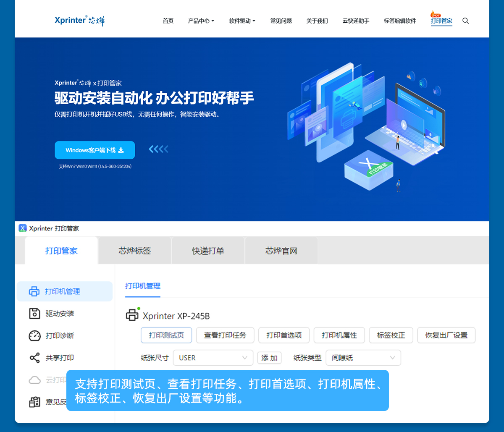504x432 pixels.
Task: Click the feedback (意见反馈) clipboard icon
Action: [34, 402]
